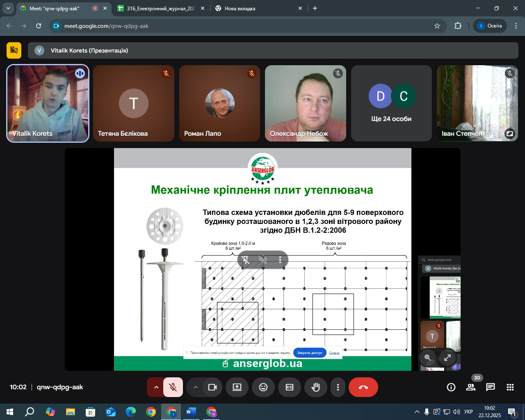Toggle closed captions

(x=290, y=387)
